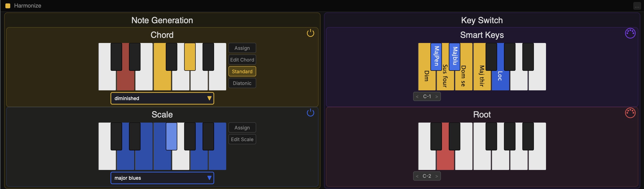Screen dimensions: 644x189
Task: Click the red D key on Chord keyboard
Action: click(x=126, y=80)
